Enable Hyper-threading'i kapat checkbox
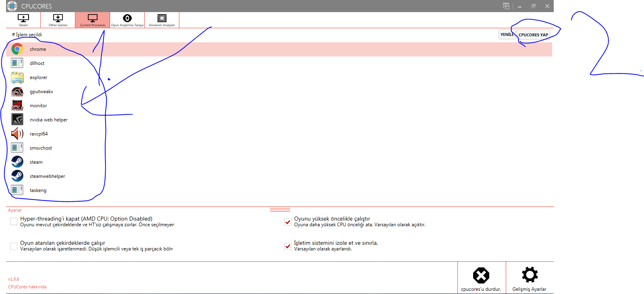Viewport: 644px width, 294px height. pos(14,221)
